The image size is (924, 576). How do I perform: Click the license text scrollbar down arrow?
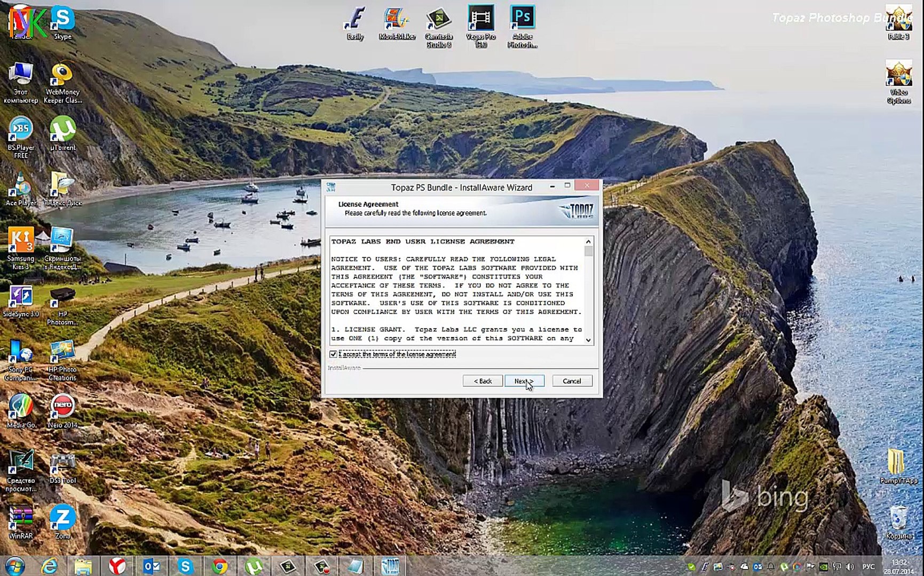coord(588,340)
